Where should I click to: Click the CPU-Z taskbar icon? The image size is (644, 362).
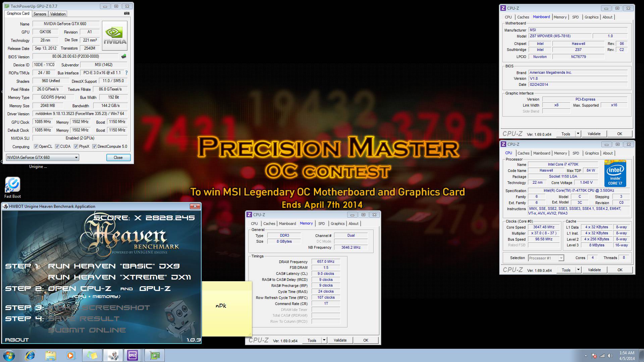click(133, 355)
